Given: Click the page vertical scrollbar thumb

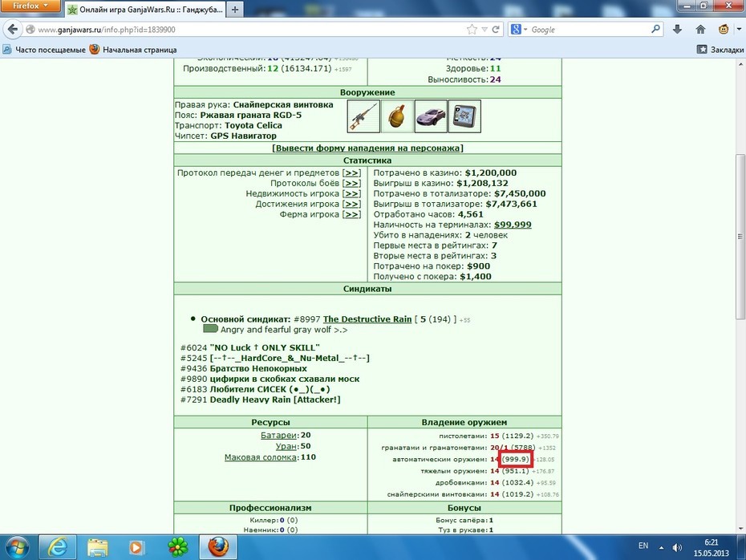Looking at the screenshot, I should (740, 237).
